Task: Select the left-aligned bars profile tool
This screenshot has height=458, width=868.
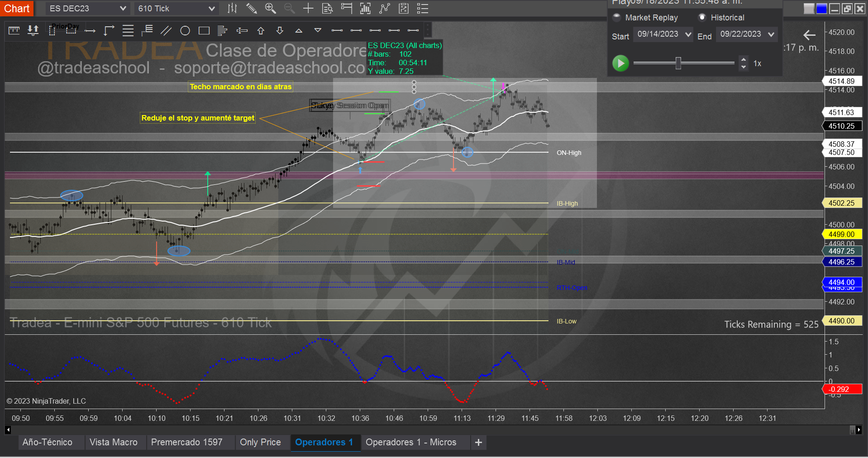Action: 222,30
